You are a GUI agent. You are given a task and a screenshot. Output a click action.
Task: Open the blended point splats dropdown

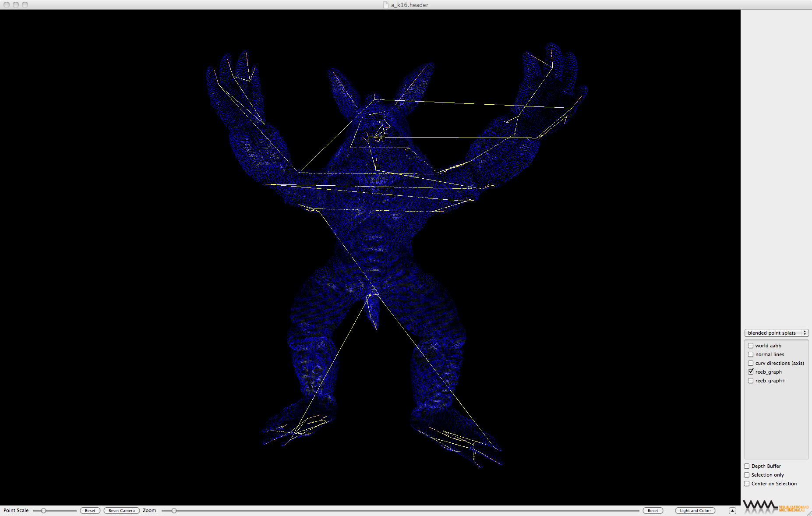[x=776, y=333]
